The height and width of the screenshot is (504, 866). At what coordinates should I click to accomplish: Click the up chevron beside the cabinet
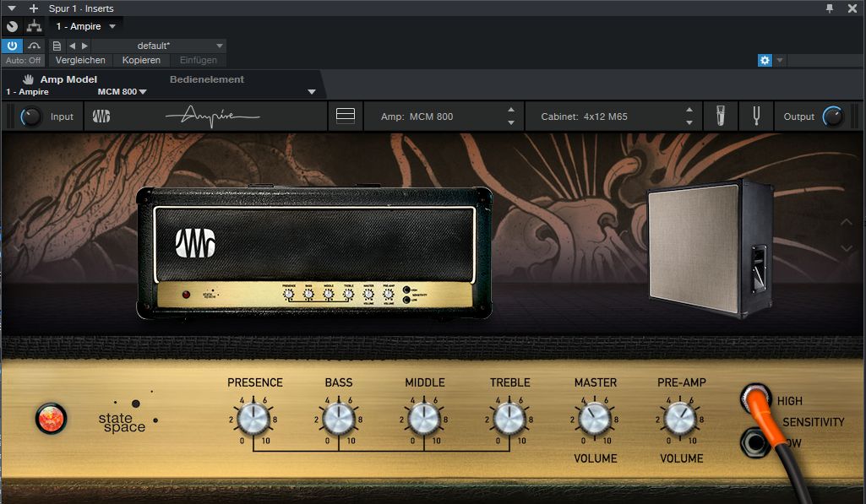coord(846,222)
